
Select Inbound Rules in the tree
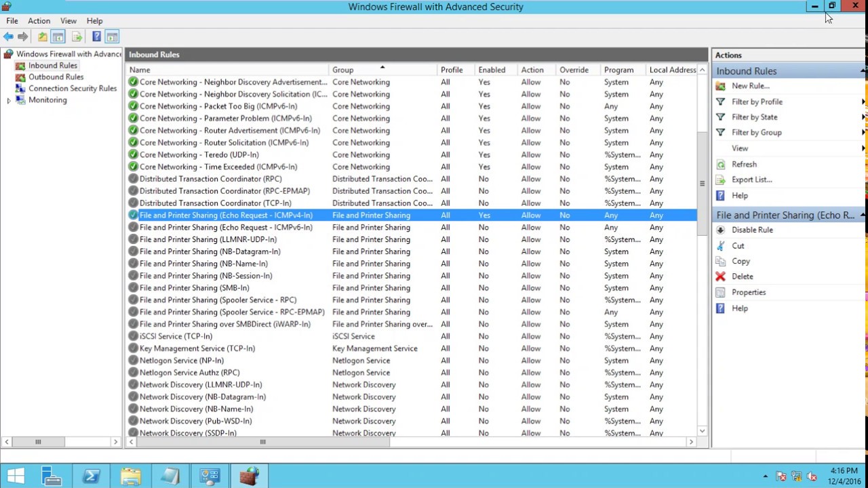(x=53, y=66)
